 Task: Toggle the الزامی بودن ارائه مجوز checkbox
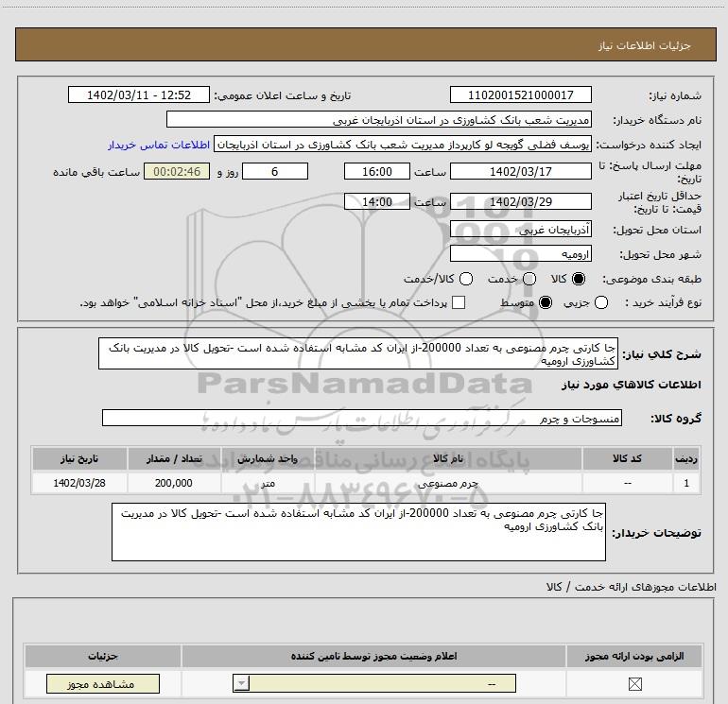coord(634,683)
